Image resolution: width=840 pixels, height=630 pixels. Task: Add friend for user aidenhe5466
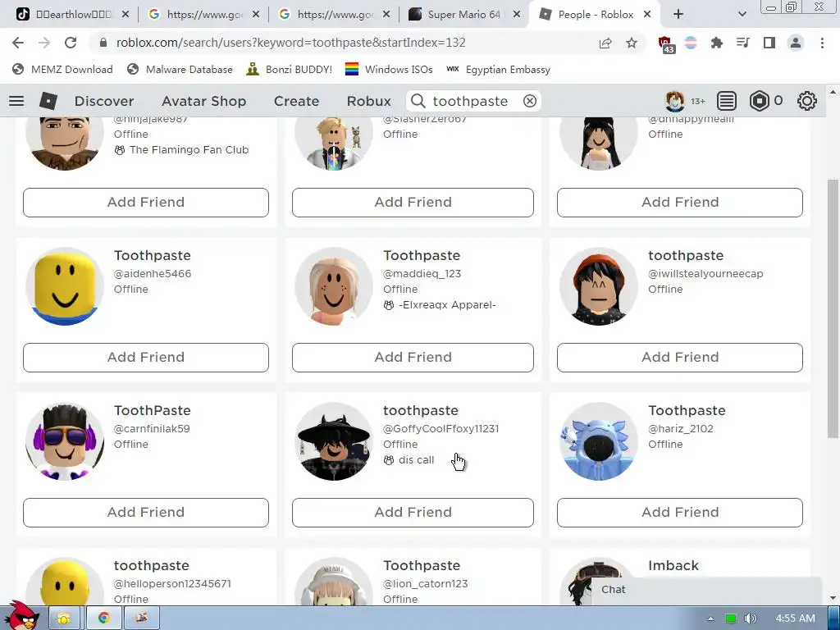(x=146, y=358)
